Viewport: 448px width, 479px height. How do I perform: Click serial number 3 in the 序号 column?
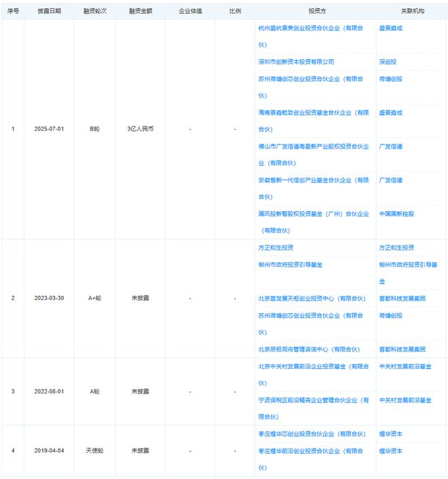(13, 391)
